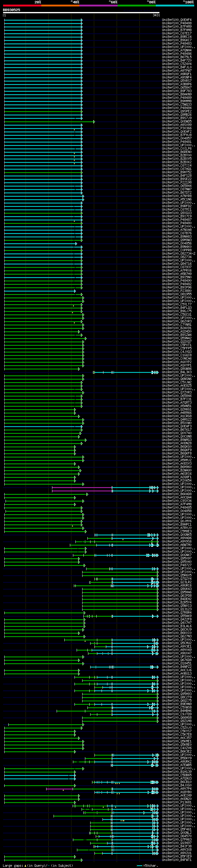Screen dimensions: 197x868
Task: Select hit label UniRef100_C5Z4V4
Action: (177, 64)
